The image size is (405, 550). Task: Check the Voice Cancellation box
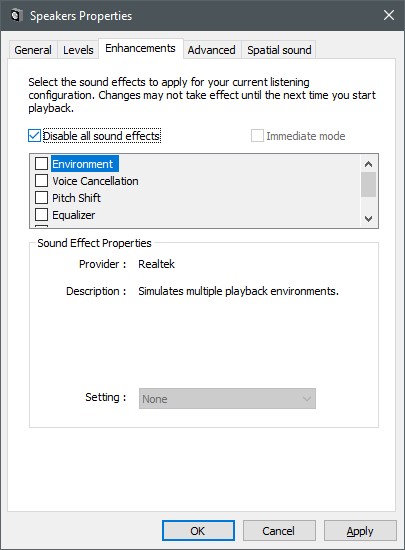(x=41, y=181)
